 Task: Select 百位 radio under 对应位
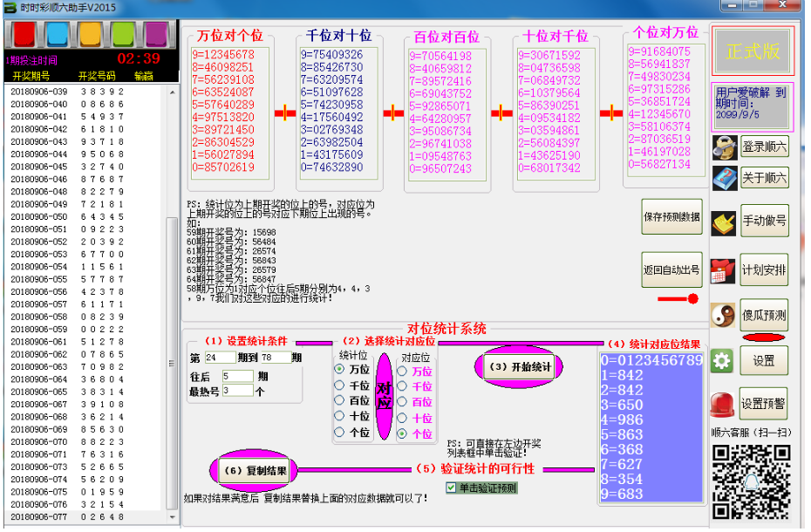coord(402,401)
